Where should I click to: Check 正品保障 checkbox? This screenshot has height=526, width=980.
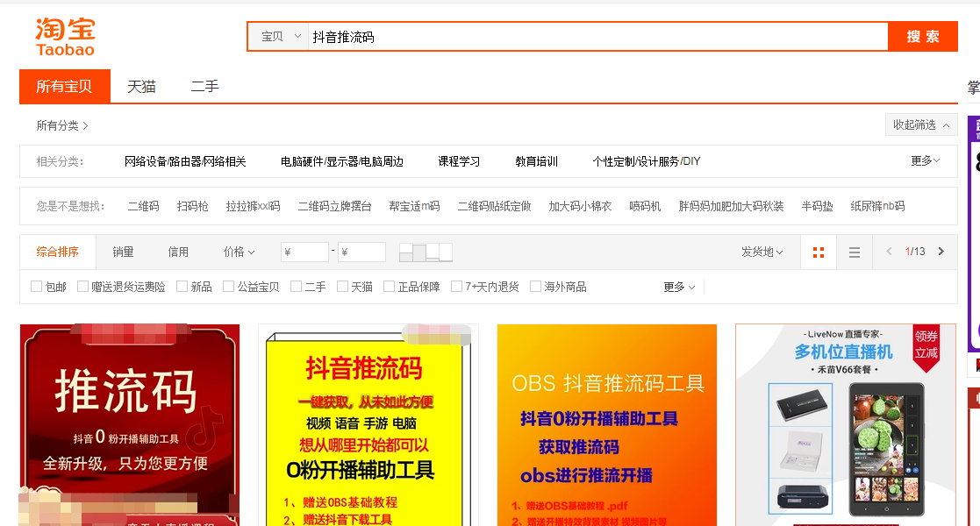coord(389,286)
